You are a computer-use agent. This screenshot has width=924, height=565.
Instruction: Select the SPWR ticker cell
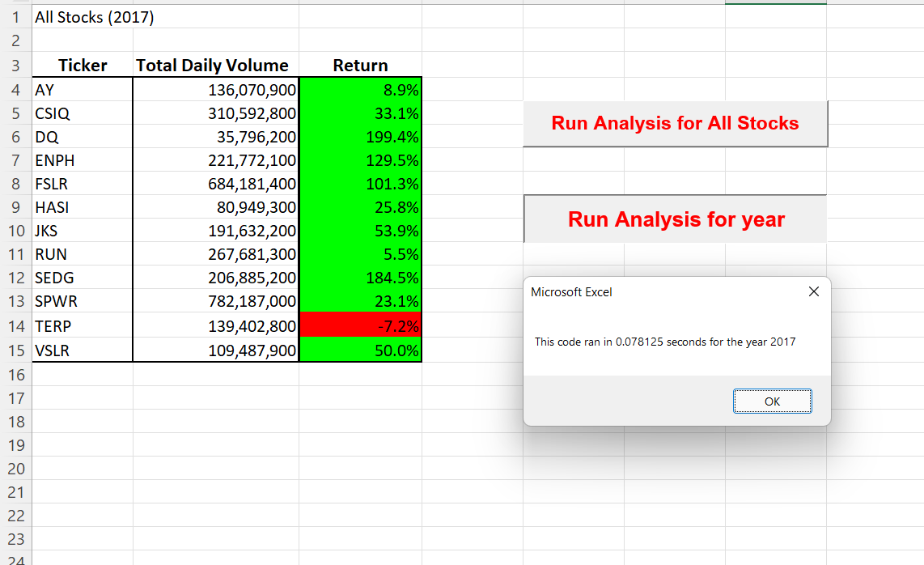click(x=83, y=301)
